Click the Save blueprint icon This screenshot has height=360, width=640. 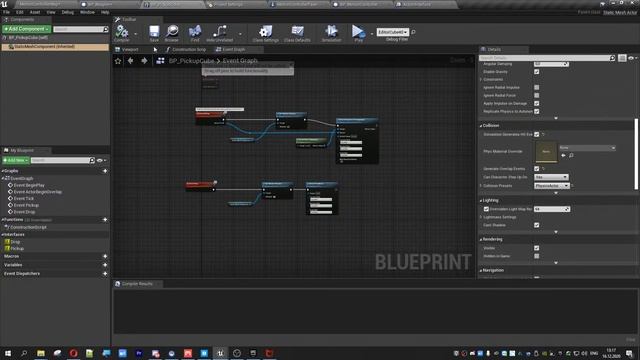pyautogui.click(x=154, y=31)
